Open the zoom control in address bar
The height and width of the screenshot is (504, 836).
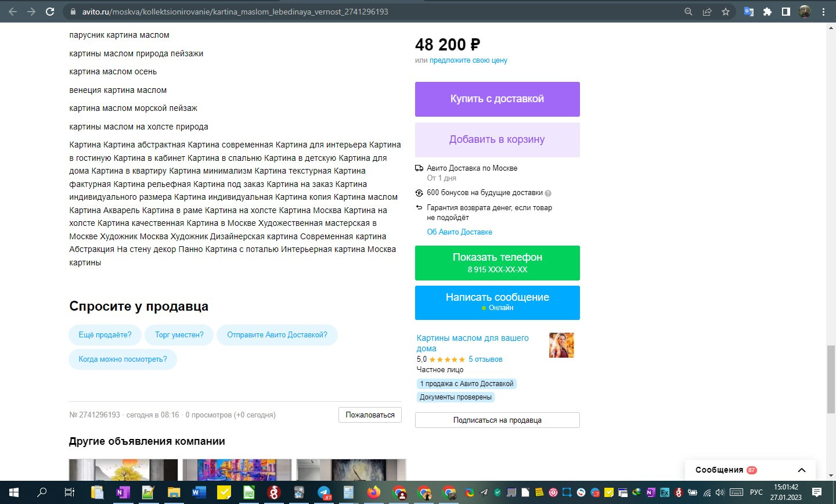689,12
